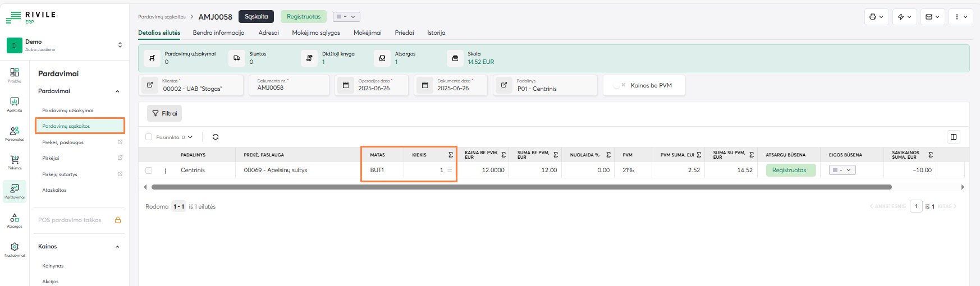Tick checkbox for the Centrinis row

coord(149,170)
